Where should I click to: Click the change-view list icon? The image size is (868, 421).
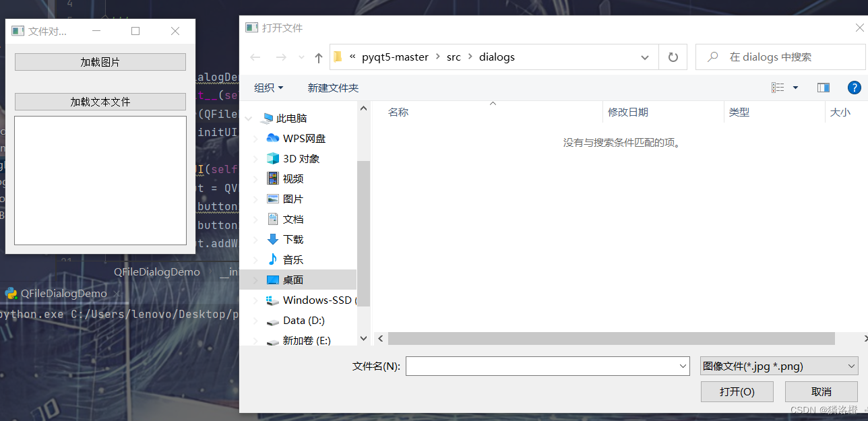tap(776, 88)
